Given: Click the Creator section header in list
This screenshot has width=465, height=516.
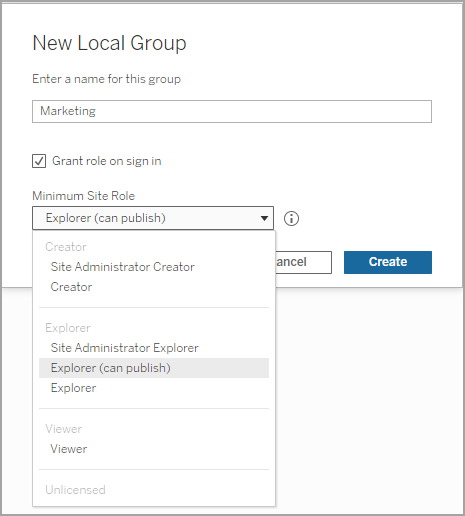Looking at the screenshot, I should tap(66, 247).
